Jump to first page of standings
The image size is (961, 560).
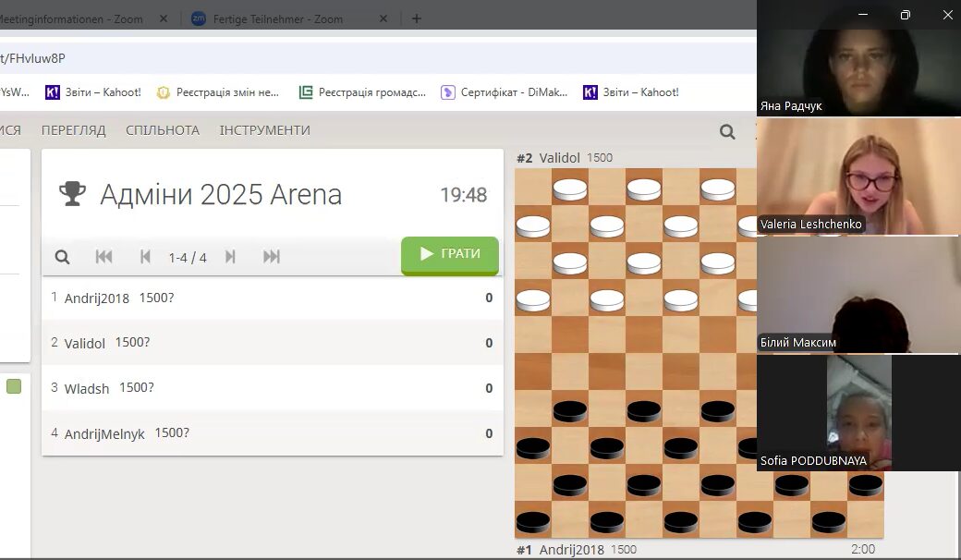coord(103,257)
